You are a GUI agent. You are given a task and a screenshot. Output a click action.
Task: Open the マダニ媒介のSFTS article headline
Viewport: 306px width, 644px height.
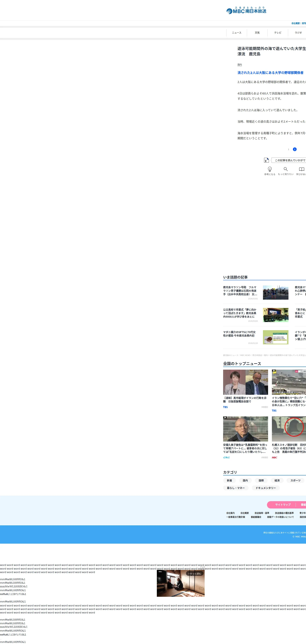pos(239,334)
